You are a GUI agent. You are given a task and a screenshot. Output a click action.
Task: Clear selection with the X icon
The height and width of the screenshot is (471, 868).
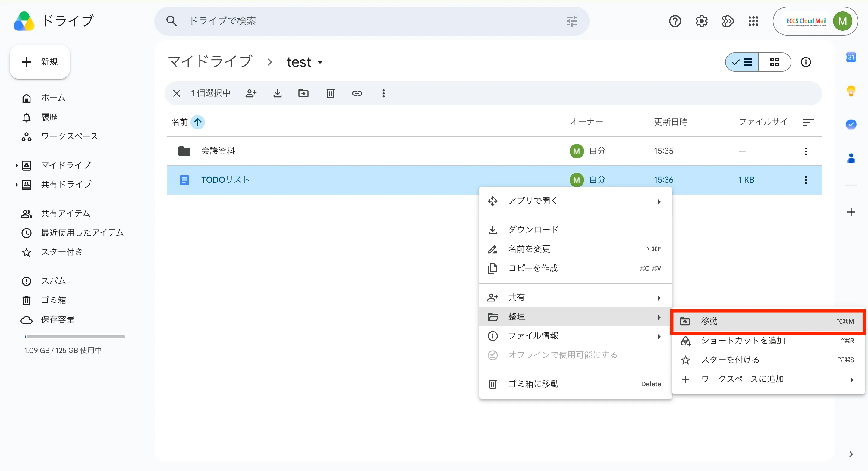point(177,93)
